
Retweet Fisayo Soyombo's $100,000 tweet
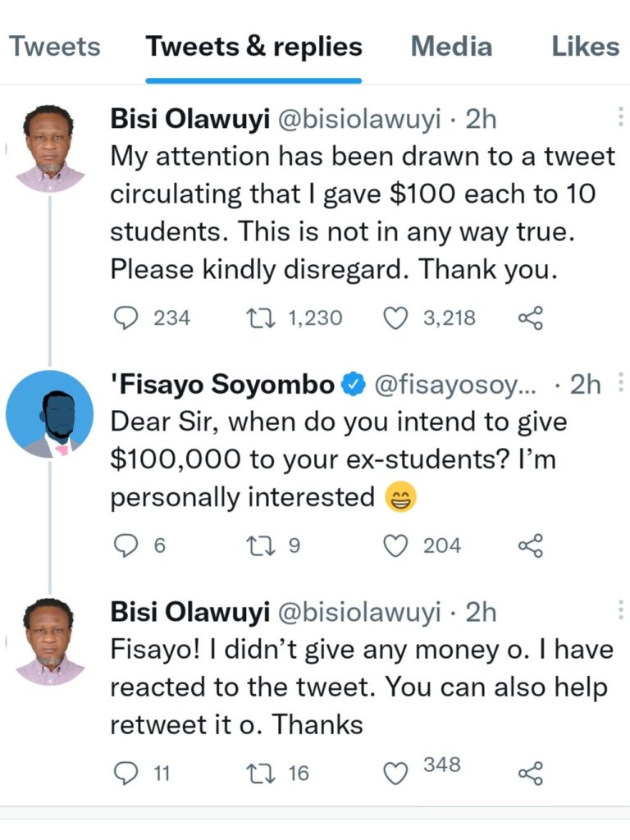pyautogui.click(x=260, y=546)
